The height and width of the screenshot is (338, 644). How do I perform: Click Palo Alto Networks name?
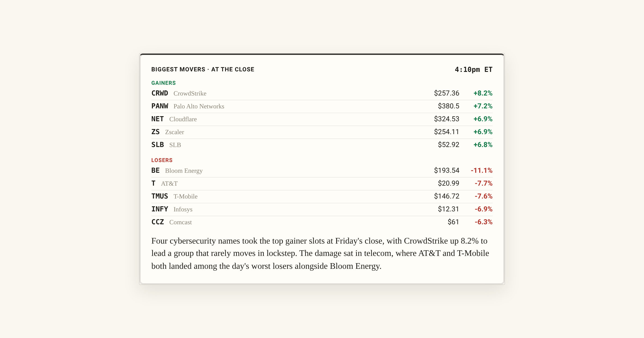coord(199,106)
